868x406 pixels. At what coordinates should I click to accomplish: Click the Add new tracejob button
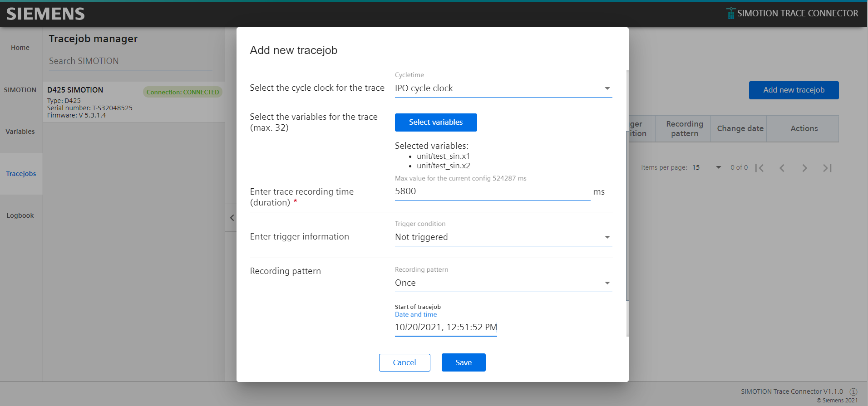pos(794,90)
